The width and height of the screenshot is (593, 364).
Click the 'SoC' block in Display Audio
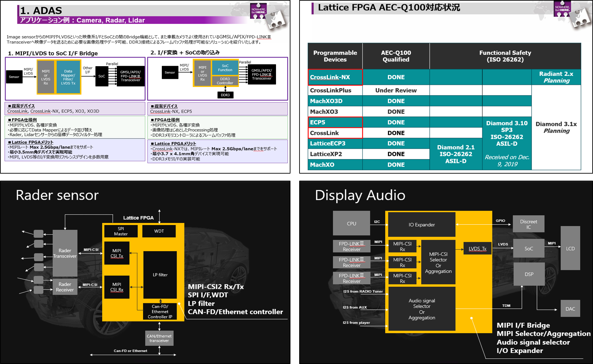tap(529, 248)
